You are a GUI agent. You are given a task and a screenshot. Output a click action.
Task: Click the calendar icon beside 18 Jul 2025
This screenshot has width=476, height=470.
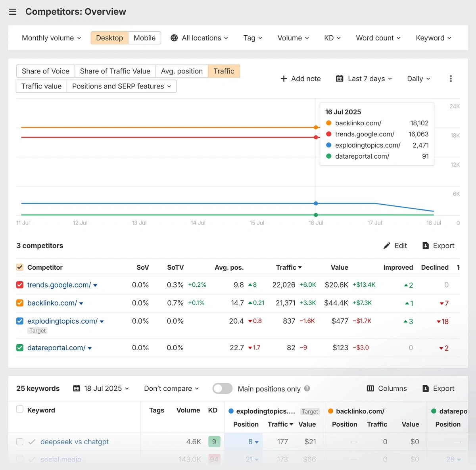click(77, 388)
